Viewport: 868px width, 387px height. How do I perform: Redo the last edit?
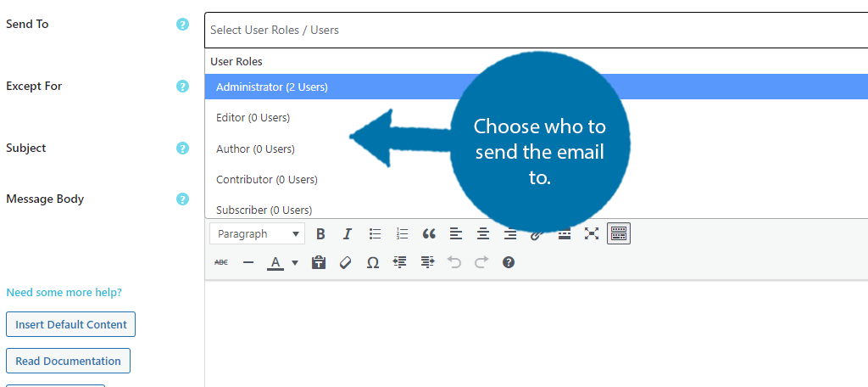481,262
